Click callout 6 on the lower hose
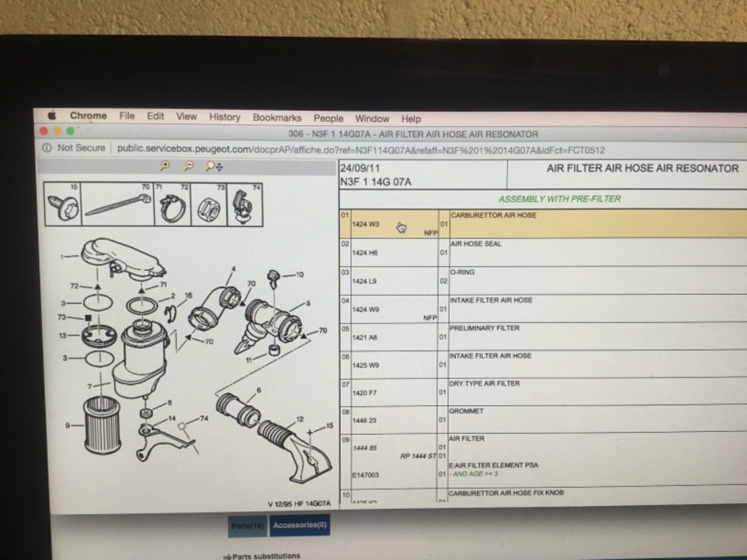 pos(259,390)
